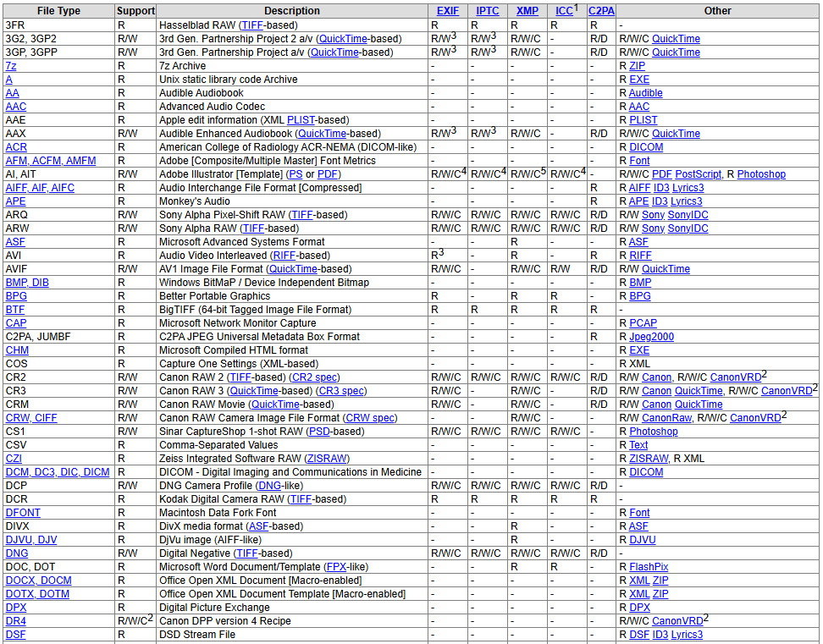Open the CAP file type link

[16, 323]
